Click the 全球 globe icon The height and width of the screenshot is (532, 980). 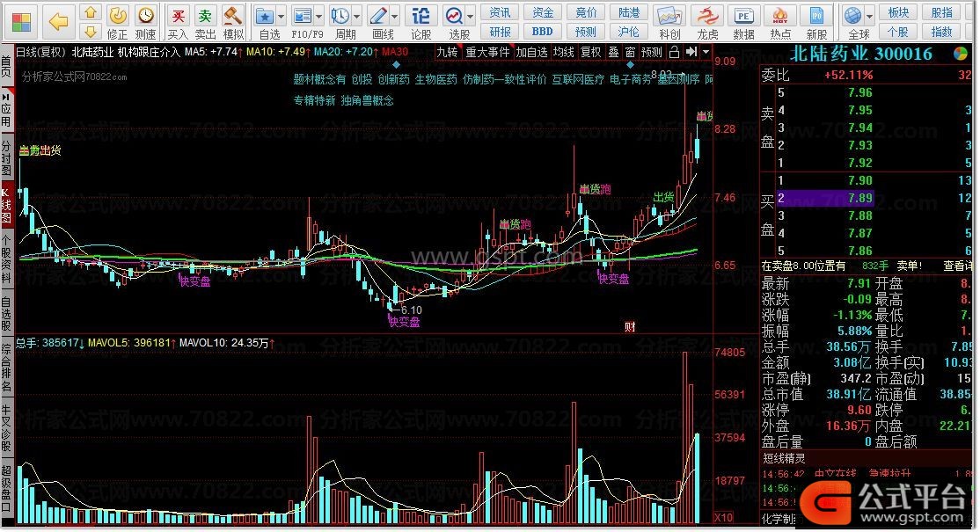click(852, 16)
